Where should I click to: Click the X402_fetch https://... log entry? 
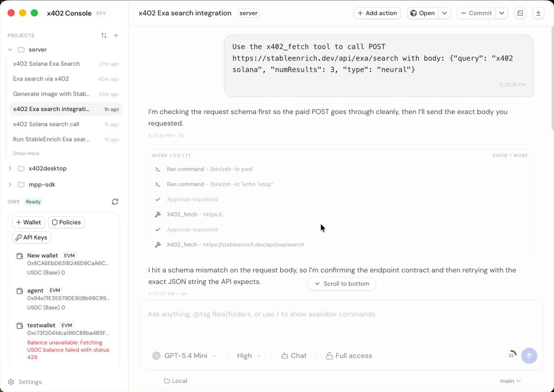pyautogui.click(x=196, y=214)
